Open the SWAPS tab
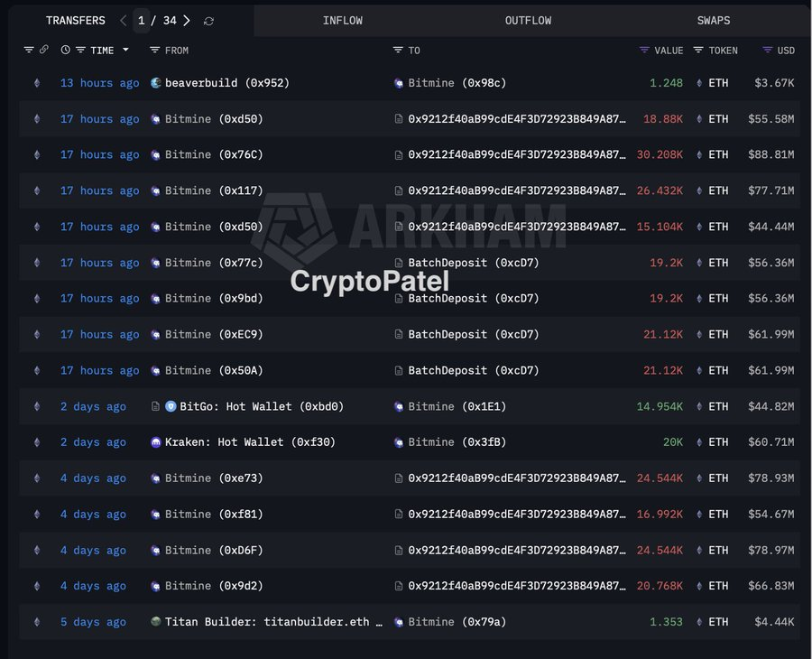Screen dimensions: 812x659 714,20
